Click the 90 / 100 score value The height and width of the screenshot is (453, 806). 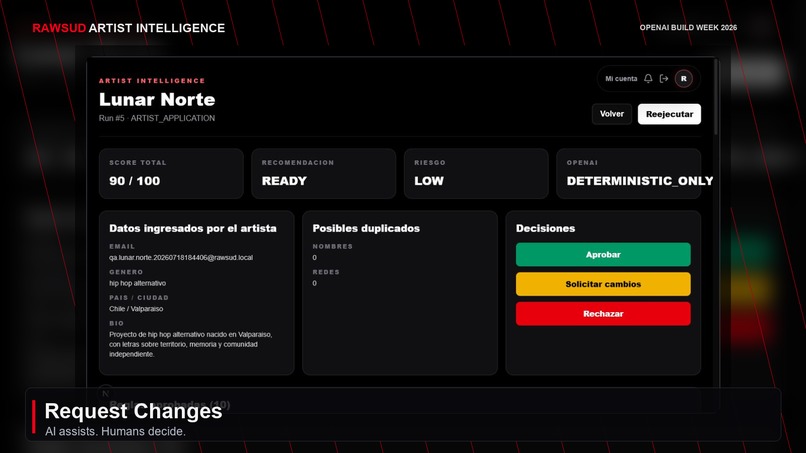click(x=134, y=181)
